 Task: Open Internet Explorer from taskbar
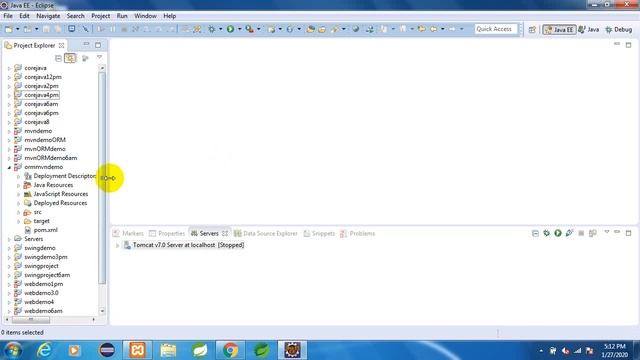tap(44, 350)
